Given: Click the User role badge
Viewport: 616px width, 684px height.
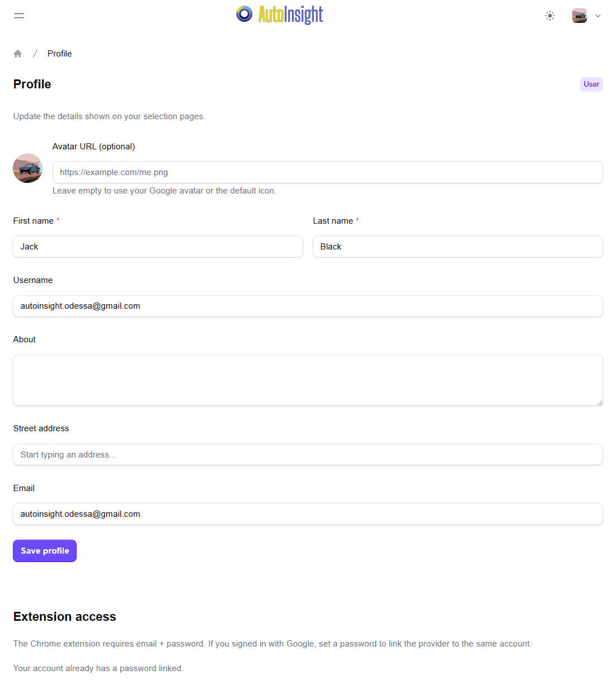Looking at the screenshot, I should [591, 84].
